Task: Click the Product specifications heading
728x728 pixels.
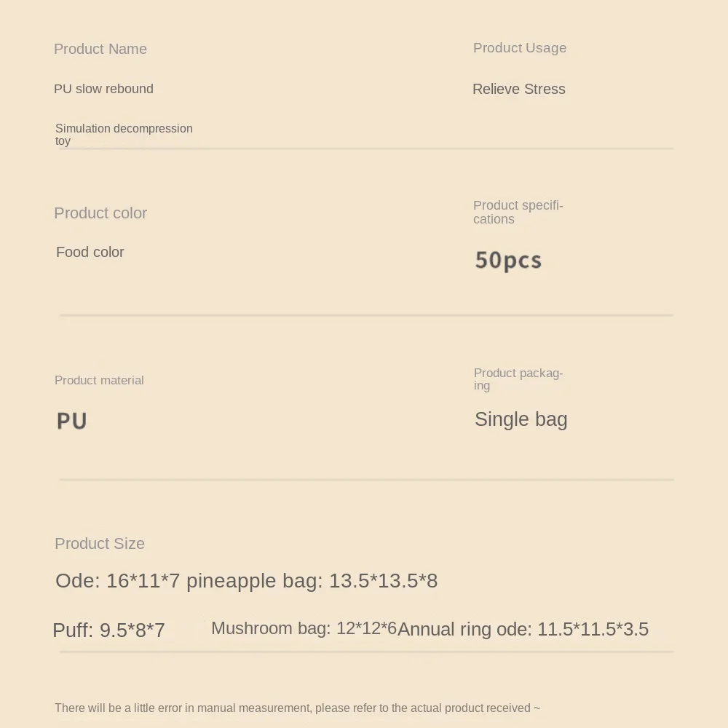Action: pos(518,212)
